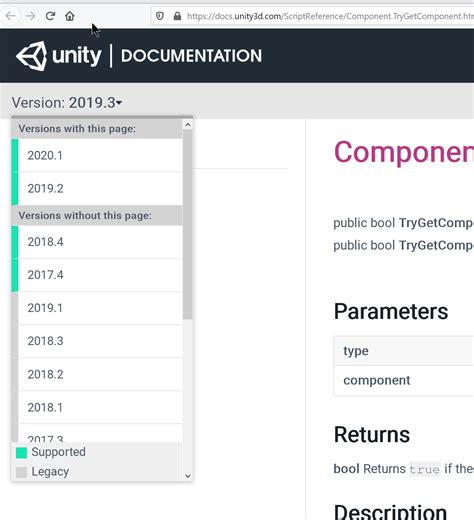Click the Unity logo
This screenshot has width=474, height=520.
pyautogui.click(x=59, y=56)
